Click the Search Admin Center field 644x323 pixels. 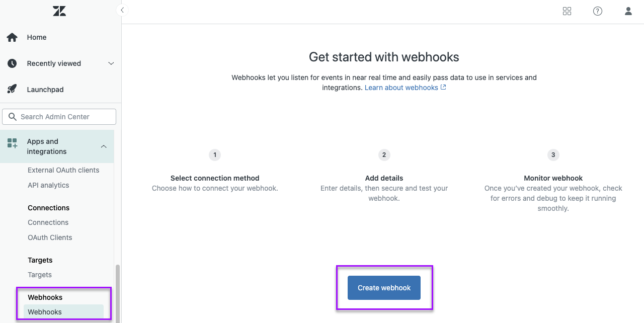click(x=59, y=117)
